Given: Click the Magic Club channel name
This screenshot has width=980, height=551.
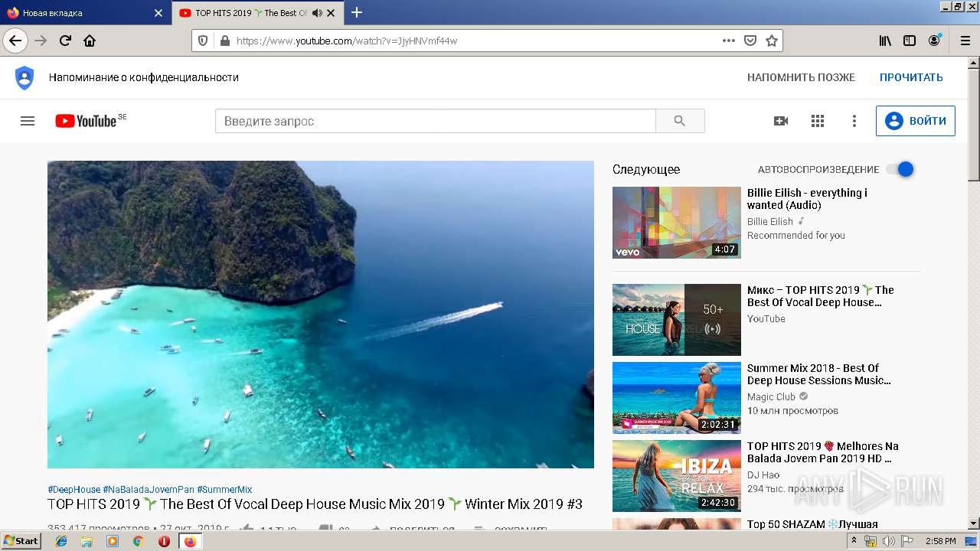Looking at the screenshot, I should tap(771, 396).
